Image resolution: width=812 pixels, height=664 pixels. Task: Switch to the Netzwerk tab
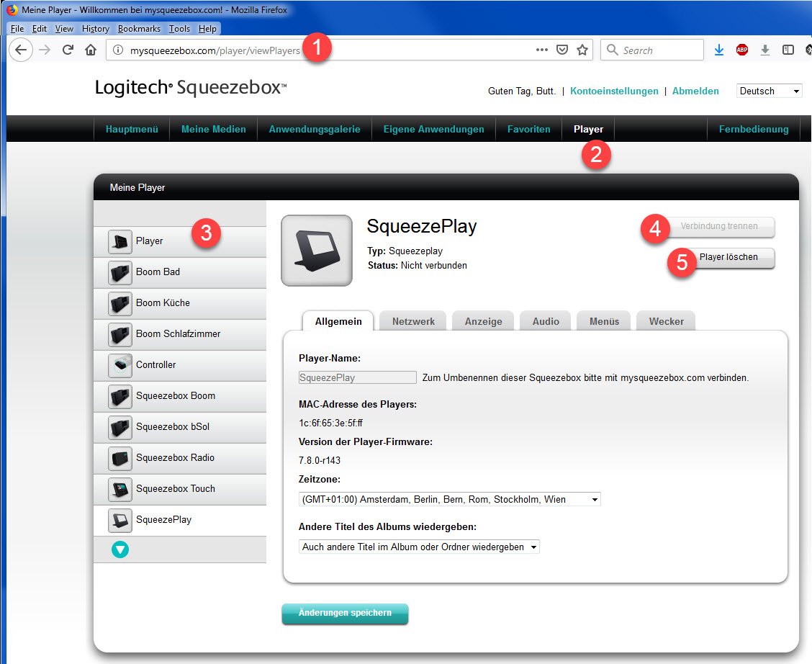click(x=413, y=321)
